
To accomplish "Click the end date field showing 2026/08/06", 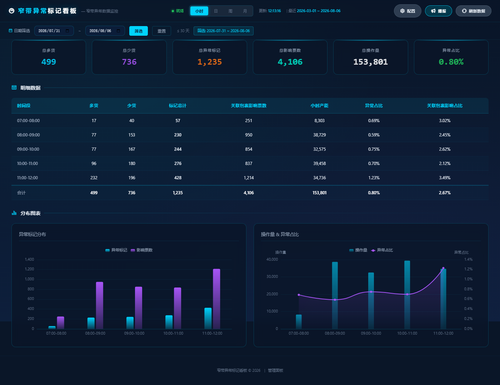I will click(105, 31).
